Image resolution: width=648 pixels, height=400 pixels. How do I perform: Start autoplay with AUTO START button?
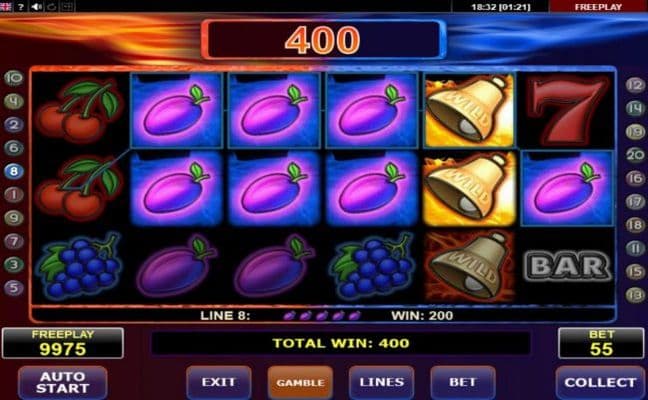tap(63, 383)
